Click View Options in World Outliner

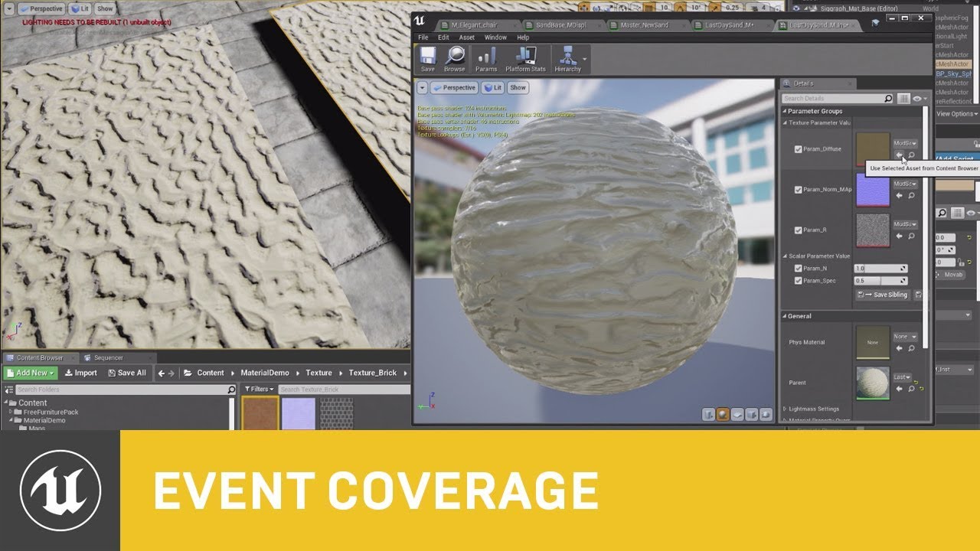coord(955,114)
